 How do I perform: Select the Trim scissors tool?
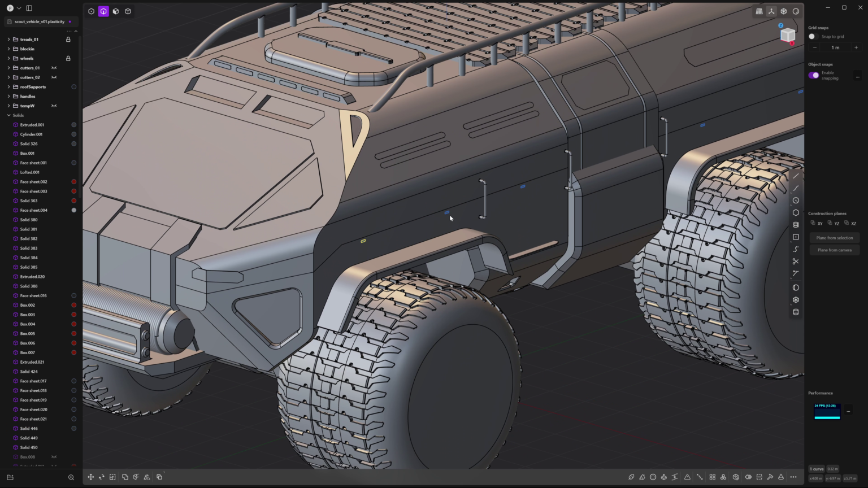point(796,262)
